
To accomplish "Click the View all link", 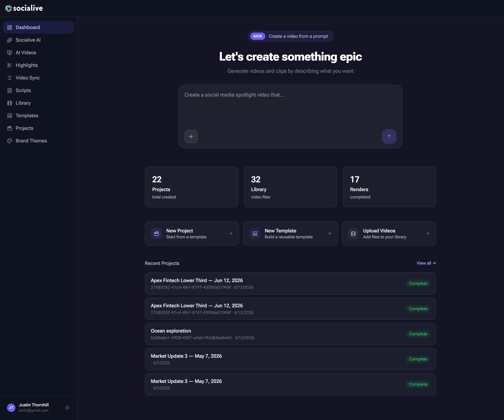I will pos(426,263).
